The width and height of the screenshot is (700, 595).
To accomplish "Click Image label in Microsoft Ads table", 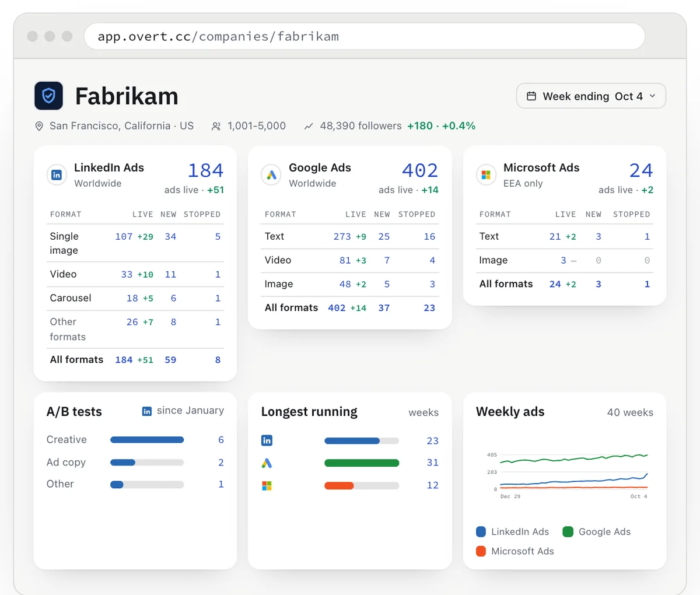I will tap(494, 260).
